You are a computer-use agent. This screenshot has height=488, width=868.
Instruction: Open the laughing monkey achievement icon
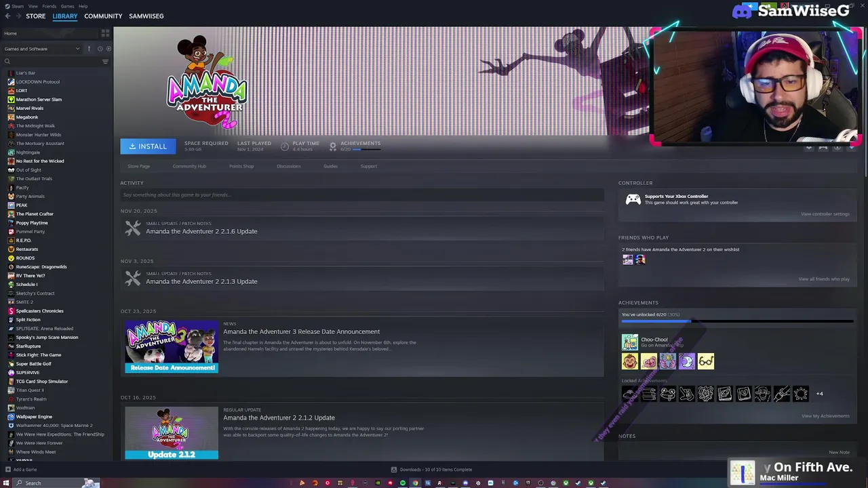630,361
